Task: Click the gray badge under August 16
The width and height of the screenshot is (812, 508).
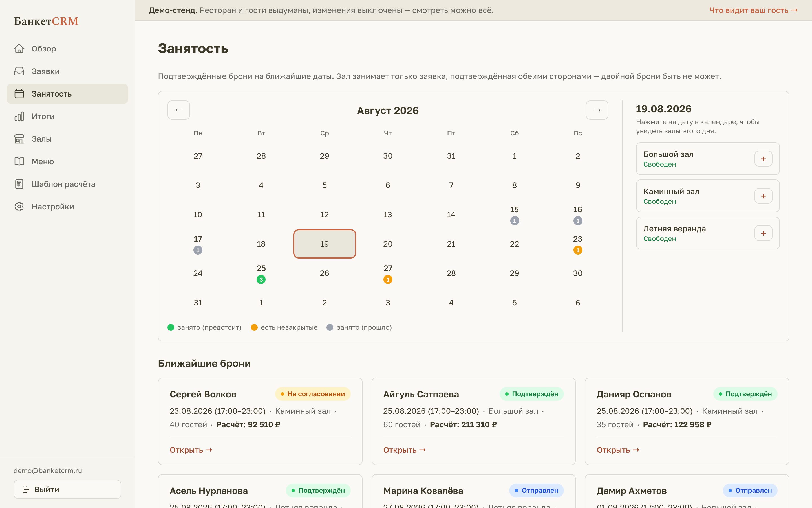Action: (x=578, y=221)
